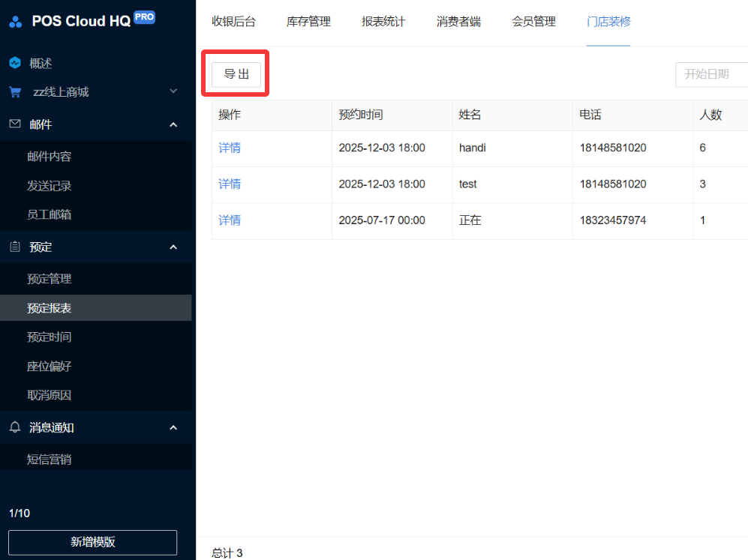Screen dimensions: 748x560
Task: Click the 消息通知 bell icon
Action: [15, 427]
